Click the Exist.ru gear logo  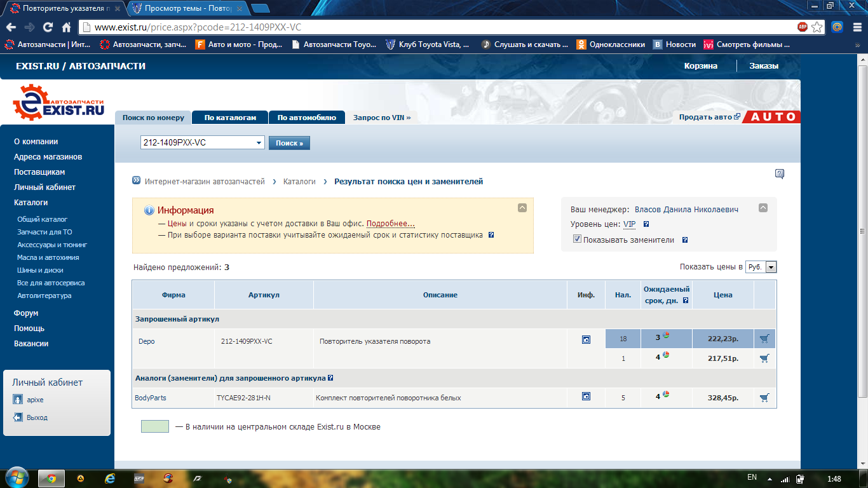click(x=58, y=104)
